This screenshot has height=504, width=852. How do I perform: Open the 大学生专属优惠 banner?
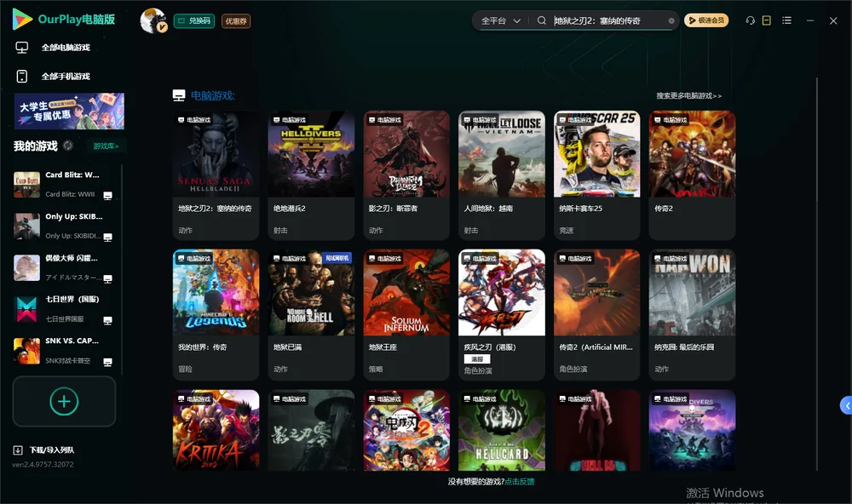click(x=69, y=112)
